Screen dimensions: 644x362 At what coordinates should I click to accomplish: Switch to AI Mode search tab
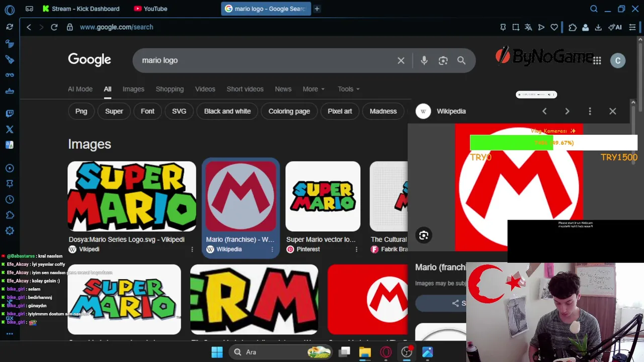coord(80,89)
